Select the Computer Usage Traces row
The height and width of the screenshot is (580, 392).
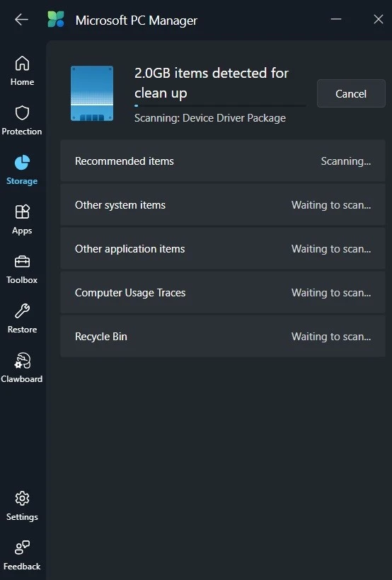pos(223,293)
